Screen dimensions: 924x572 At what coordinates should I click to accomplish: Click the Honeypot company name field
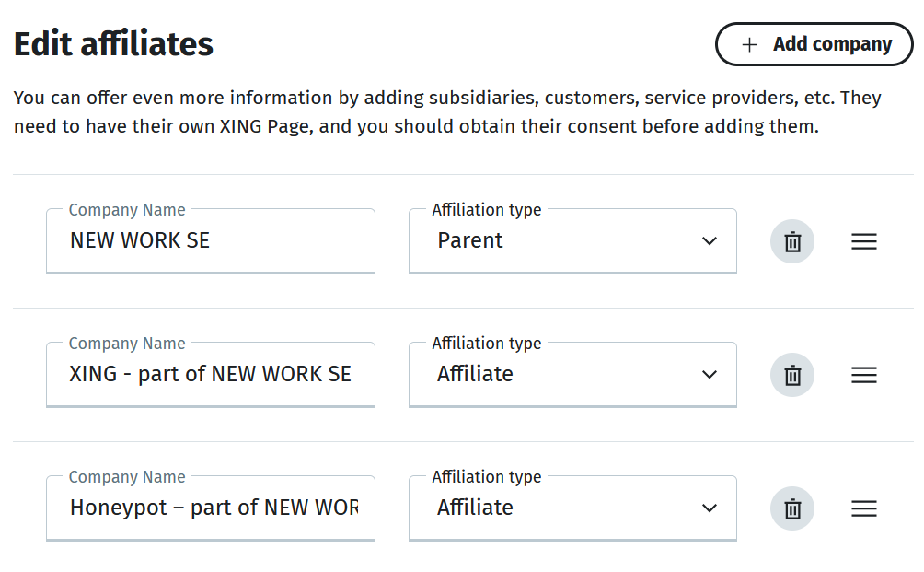coord(210,508)
